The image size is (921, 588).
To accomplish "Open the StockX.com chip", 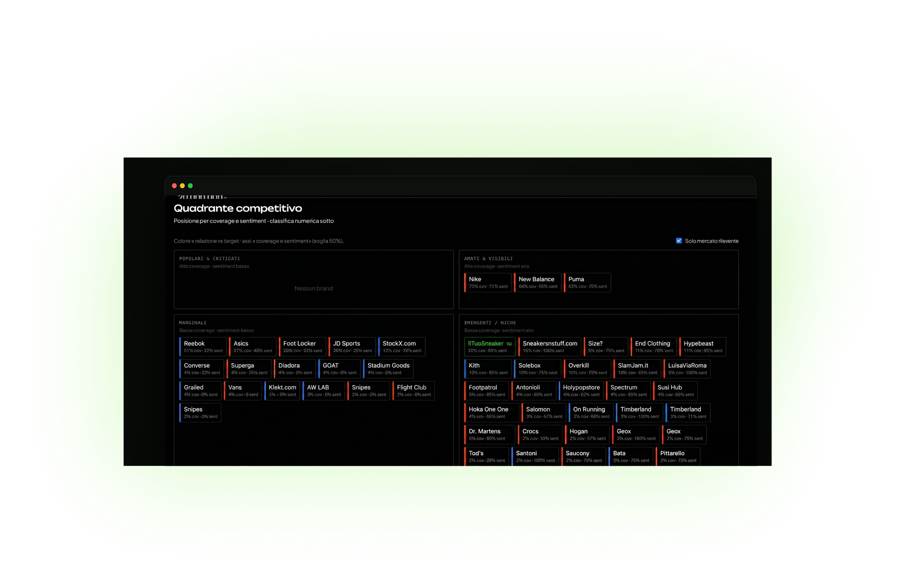I will coord(402,347).
